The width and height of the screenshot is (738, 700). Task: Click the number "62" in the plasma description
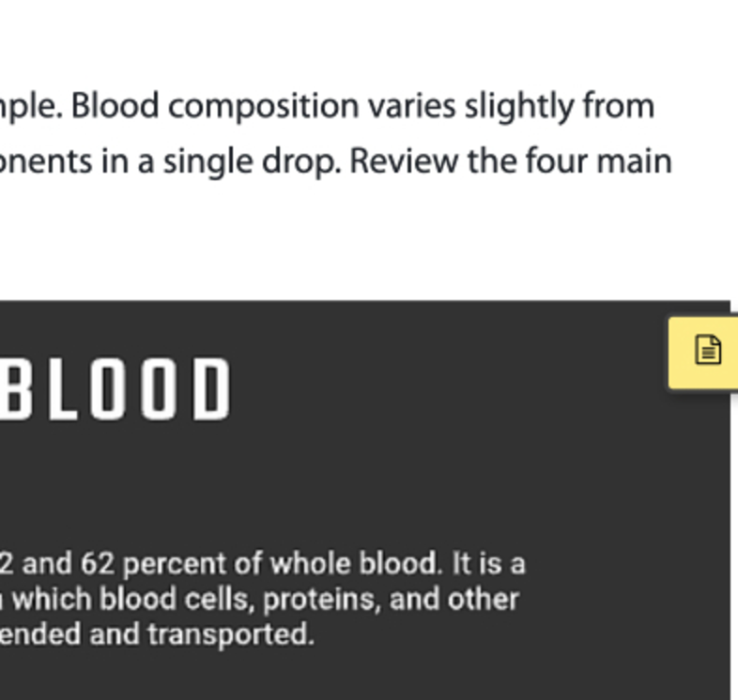pyautogui.click(x=98, y=563)
